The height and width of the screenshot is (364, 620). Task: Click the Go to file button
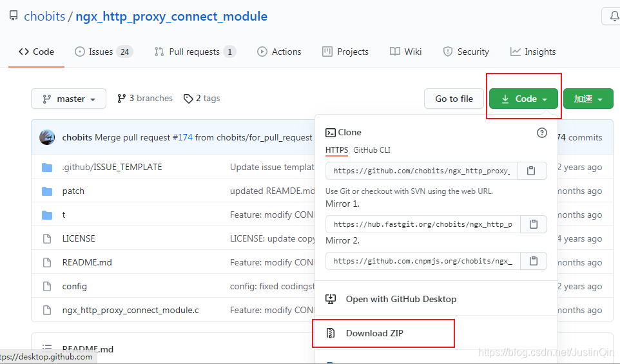[454, 99]
